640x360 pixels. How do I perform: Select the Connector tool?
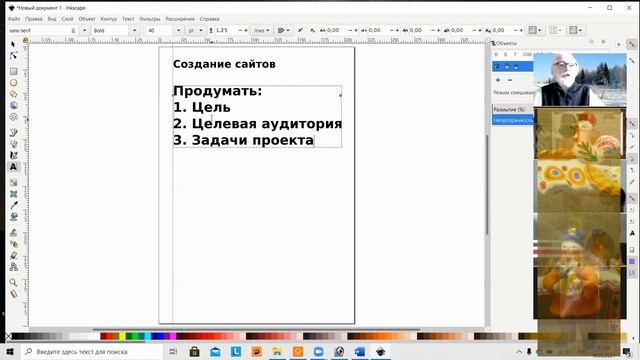[13, 267]
